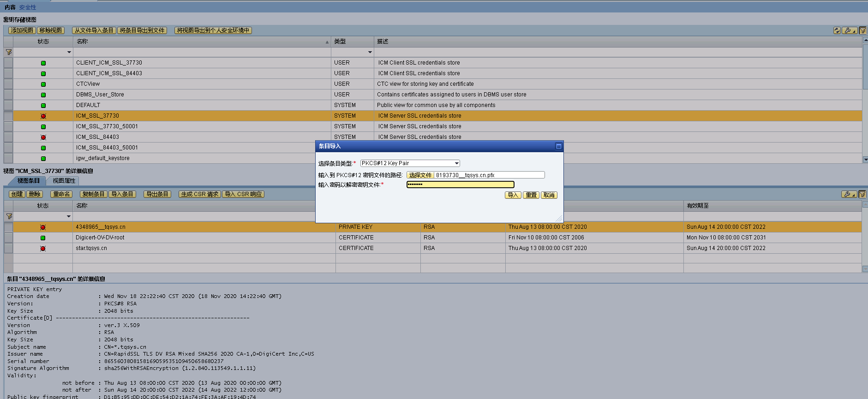Select row marker of ICM_SSL_84403_50001

click(8, 148)
